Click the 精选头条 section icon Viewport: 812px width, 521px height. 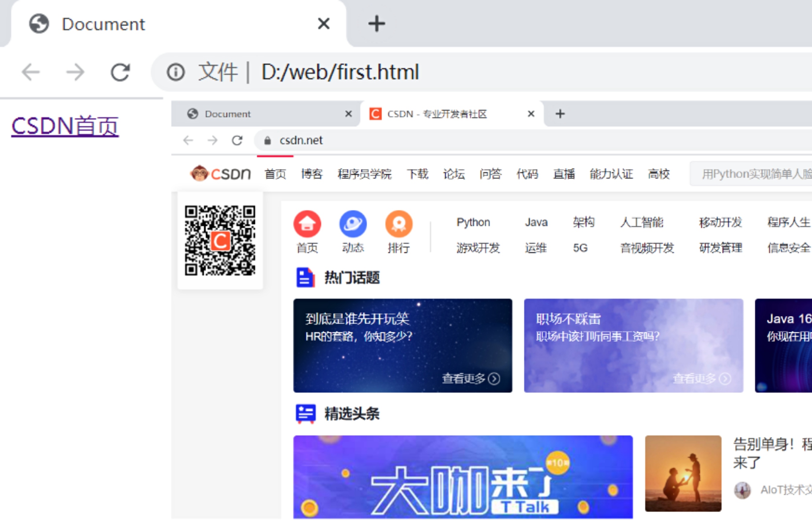[x=306, y=413]
